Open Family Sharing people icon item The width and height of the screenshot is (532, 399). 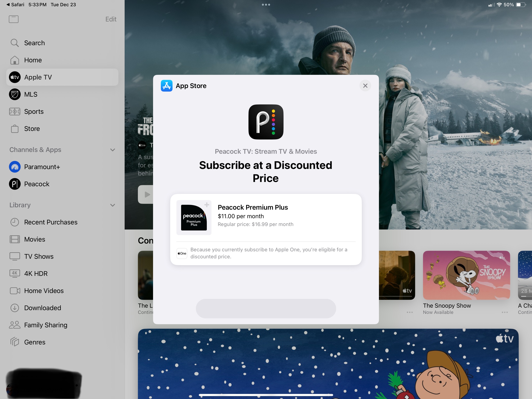click(15, 325)
